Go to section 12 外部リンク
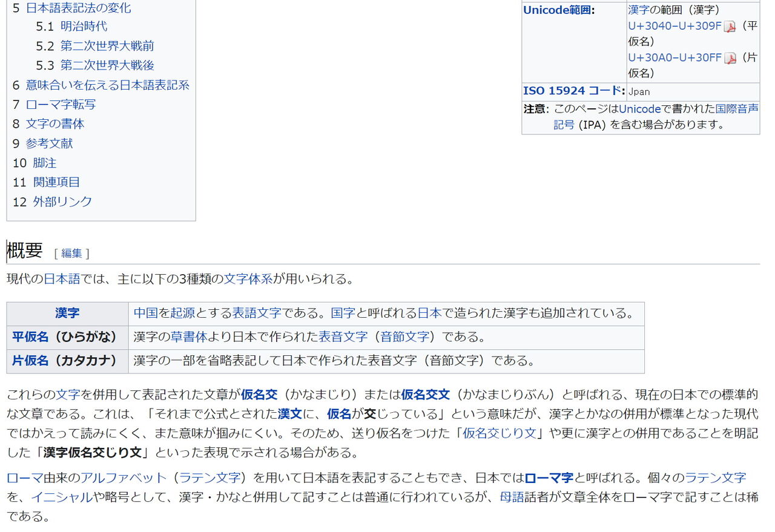775x532 pixels. coord(52,202)
